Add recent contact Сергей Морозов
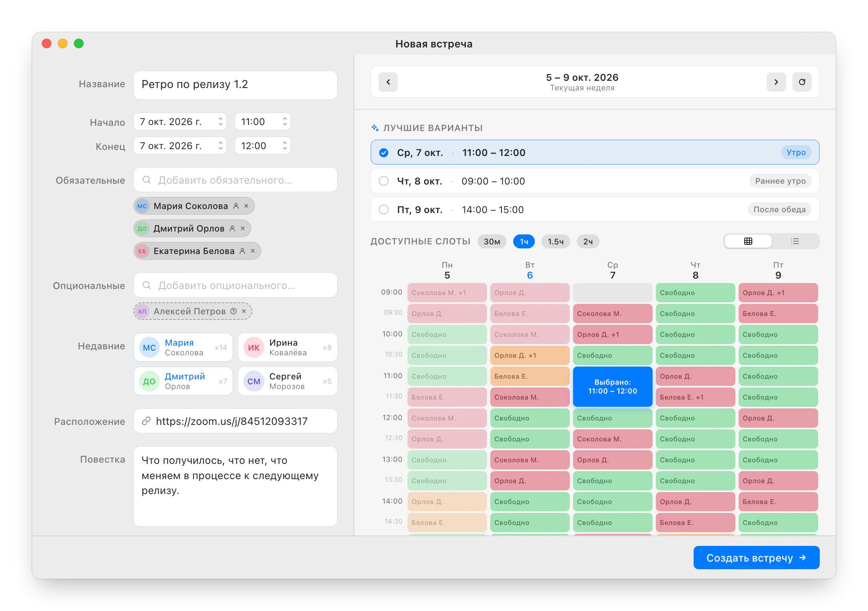 coord(288,381)
